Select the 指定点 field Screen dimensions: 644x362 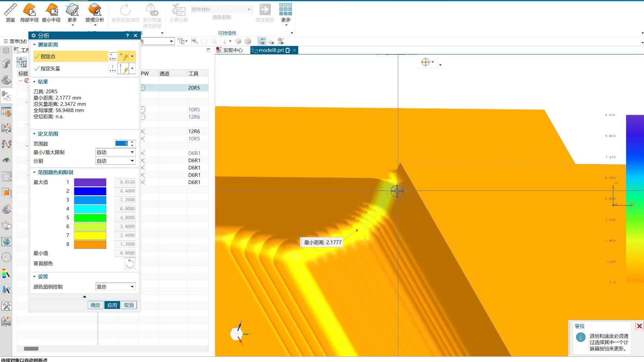[x=70, y=57]
